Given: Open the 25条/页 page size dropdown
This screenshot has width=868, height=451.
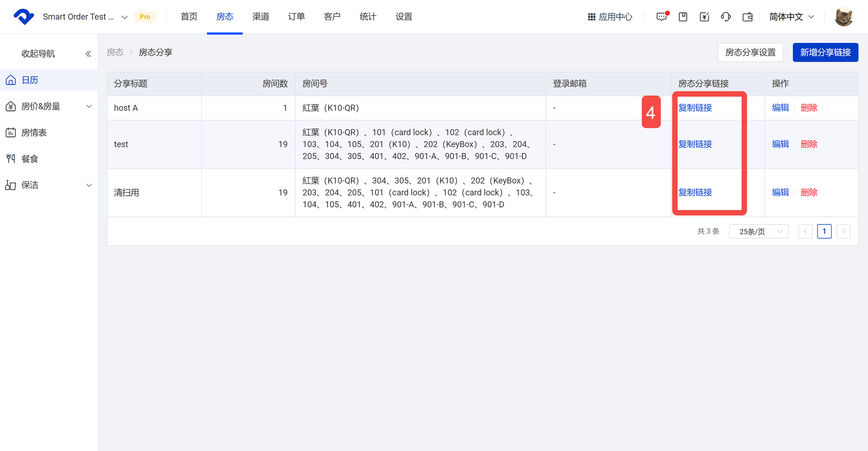Looking at the screenshot, I should (x=759, y=231).
